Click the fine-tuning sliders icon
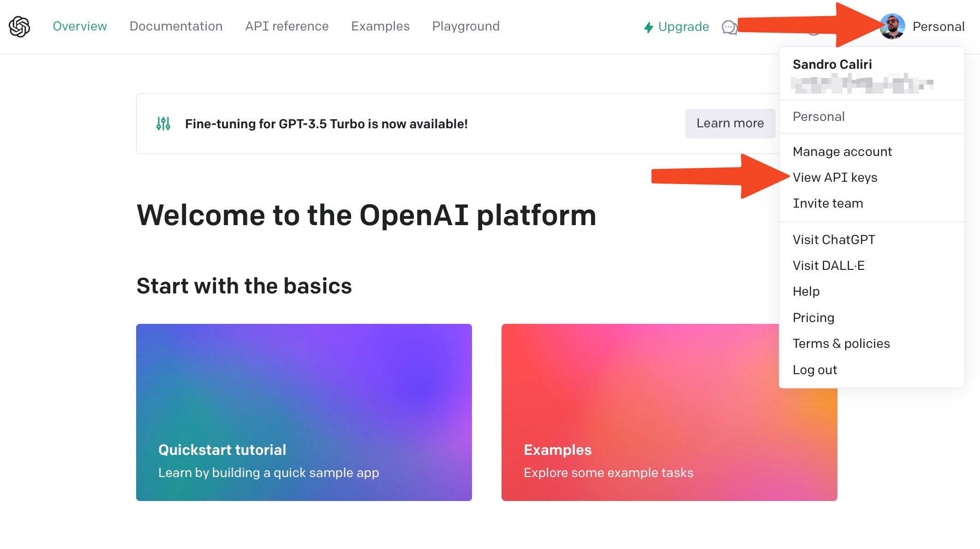 [x=163, y=124]
